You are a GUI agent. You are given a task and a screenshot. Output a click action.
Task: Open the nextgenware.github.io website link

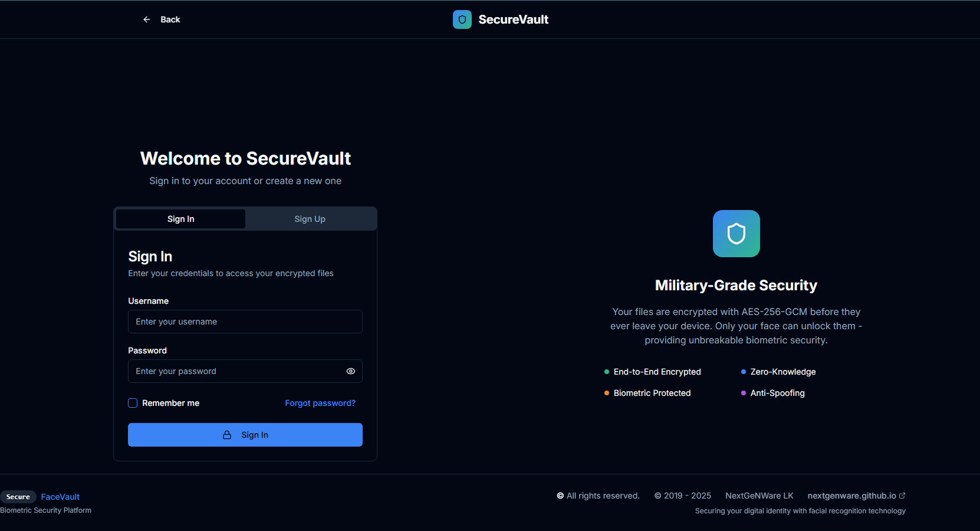point(851,495)
